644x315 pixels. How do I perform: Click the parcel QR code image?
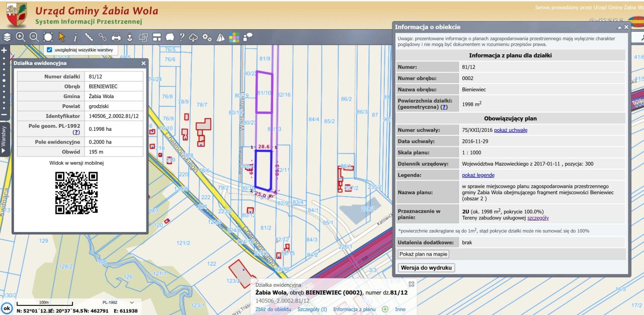tap(76, 193)
